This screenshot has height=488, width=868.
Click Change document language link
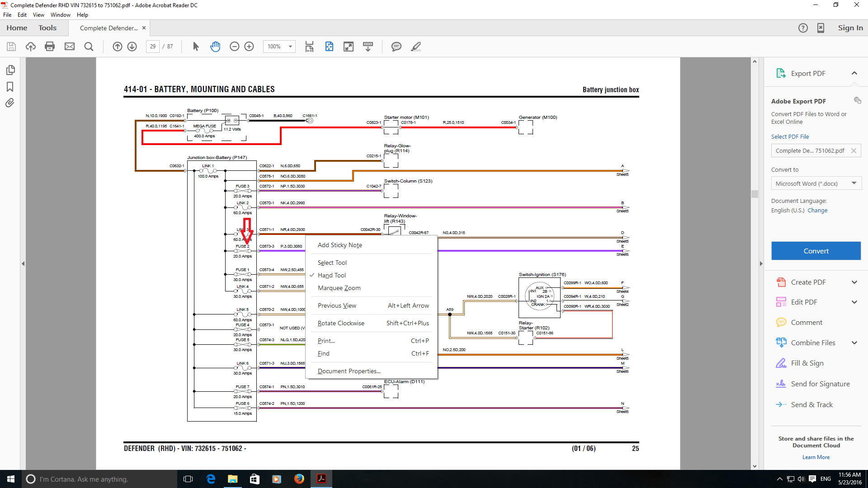point(817,210)
